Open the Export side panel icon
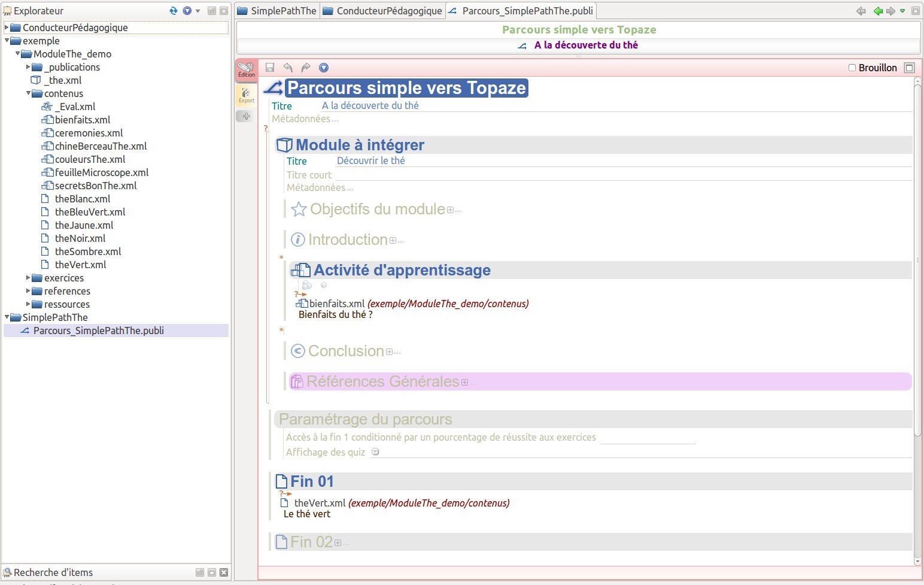This screenshot has height=585, width=924. point(246,96)
